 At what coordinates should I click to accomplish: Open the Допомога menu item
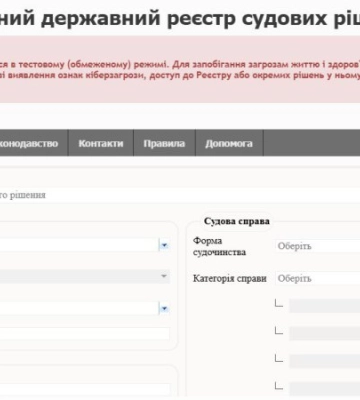click(229, 143)
